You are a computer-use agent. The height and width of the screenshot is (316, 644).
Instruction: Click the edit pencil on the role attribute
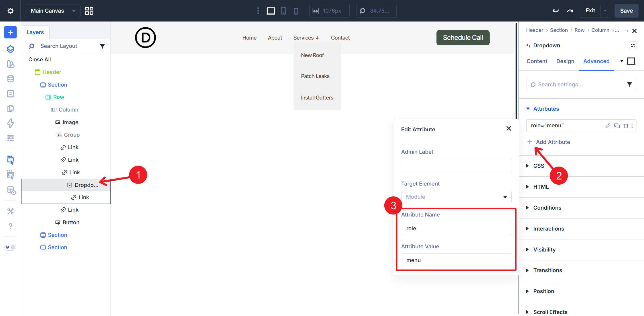(x=608, y=126)
